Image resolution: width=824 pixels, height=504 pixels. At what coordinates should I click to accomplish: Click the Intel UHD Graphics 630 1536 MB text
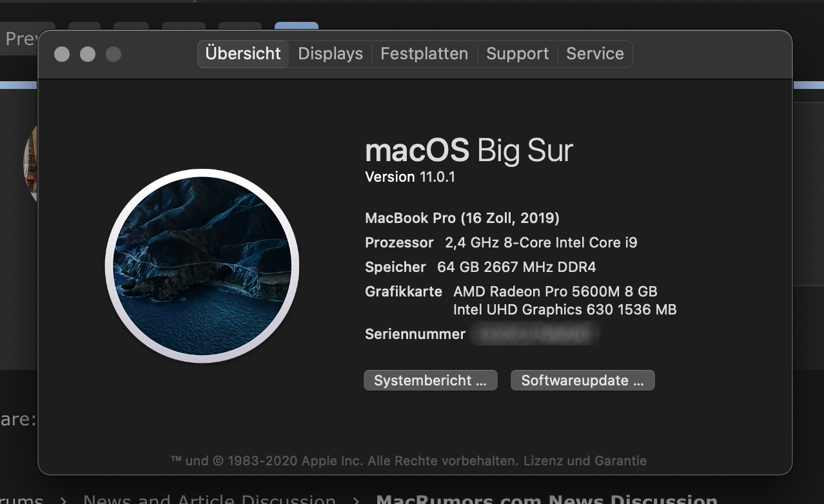pos(565,309)
